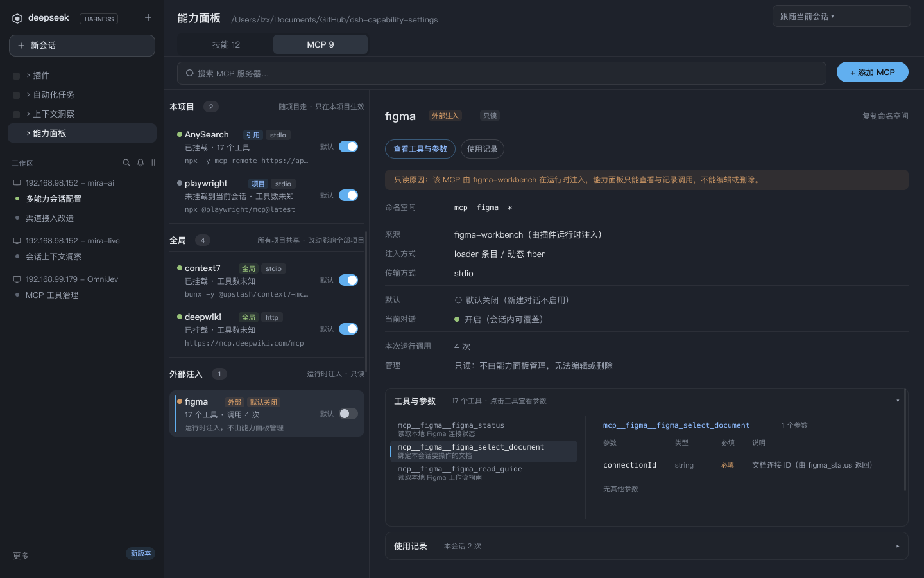Open the 使用记录 tab next to 查看工具与参数
The width and height of the screenshot is (924, 578).
[482, 149]
